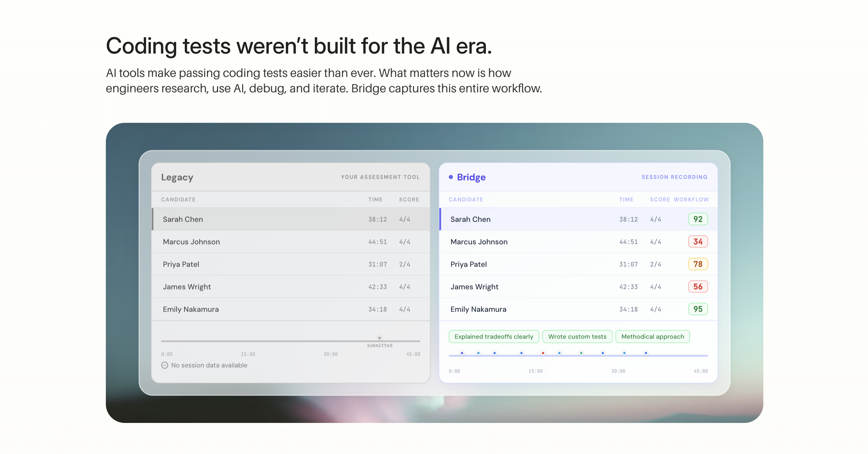The image size is (868, 454).
Task: Click Emily Nakamura's 4/4 score in Bridge panel
Action: (x=655, y=310)
